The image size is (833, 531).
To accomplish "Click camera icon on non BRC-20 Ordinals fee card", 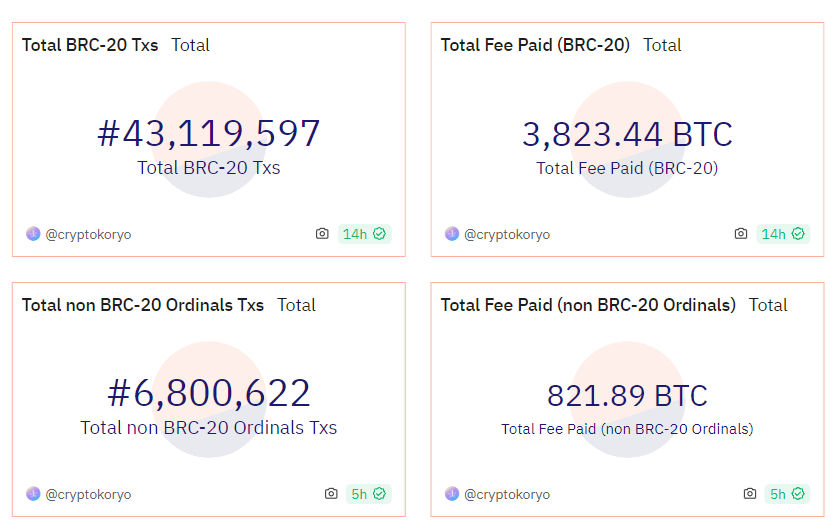I will pyautogui.click(x=750, y=494).
